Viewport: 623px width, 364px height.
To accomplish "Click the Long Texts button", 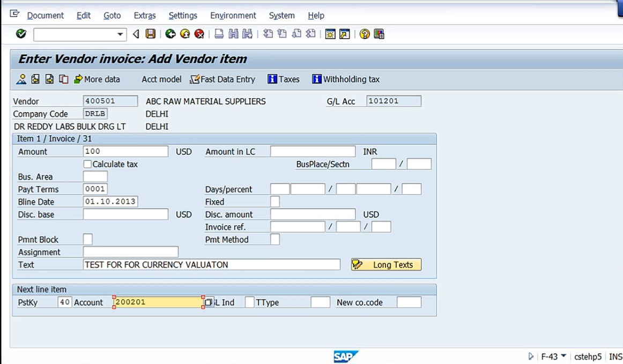I will pyautogui.click(x=386, y=265).
